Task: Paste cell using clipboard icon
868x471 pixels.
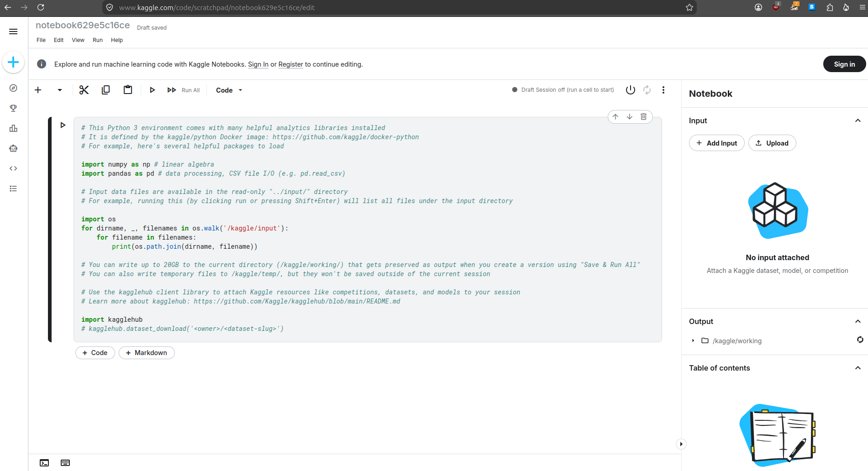Action: (128, 90)
